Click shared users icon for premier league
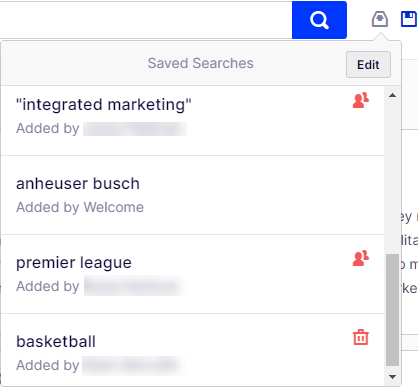Viewport: 418px width, 387px height. click(361, 258)
